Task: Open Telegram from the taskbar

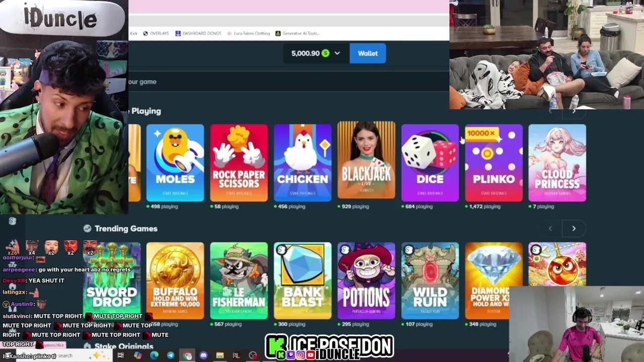Action: [x=171, y=355]
